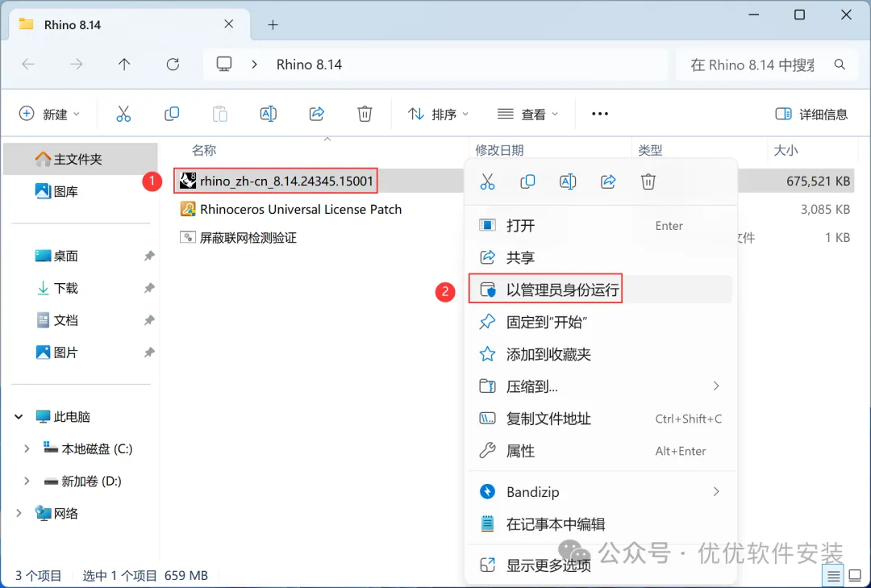Screen dimensions: 871x588
Task: Open the 新建 dropdown
Action: point(49,114)
